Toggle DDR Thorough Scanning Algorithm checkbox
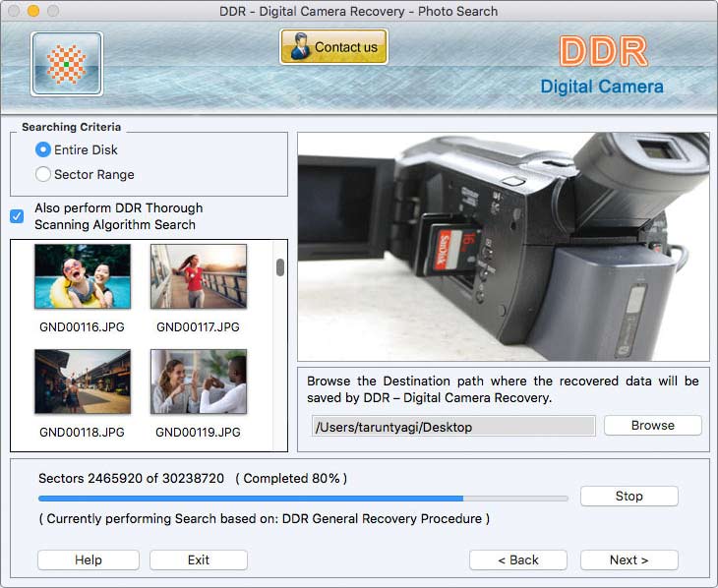718x588 pixels. pos(17,216)
